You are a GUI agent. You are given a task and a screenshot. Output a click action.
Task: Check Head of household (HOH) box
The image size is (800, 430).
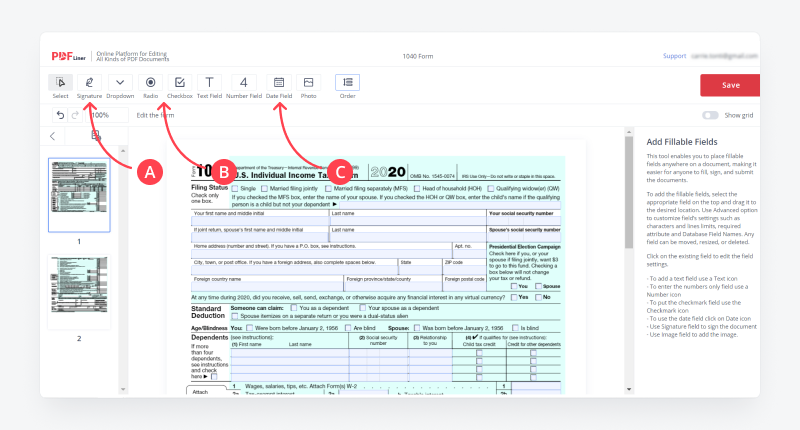417,189
